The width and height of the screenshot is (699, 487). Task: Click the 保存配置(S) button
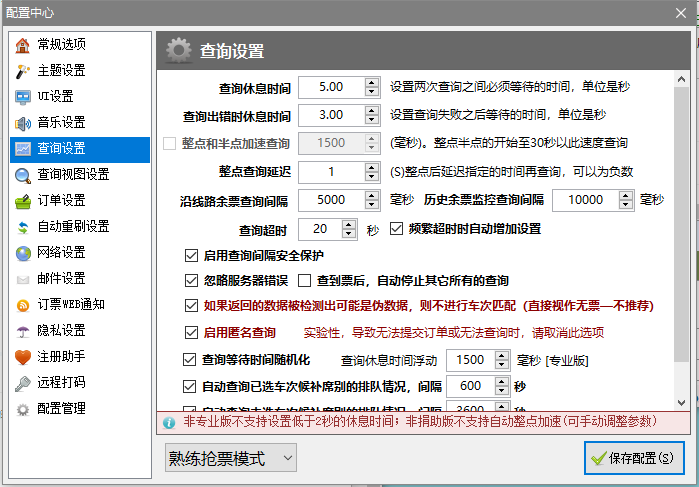(634, 458)
